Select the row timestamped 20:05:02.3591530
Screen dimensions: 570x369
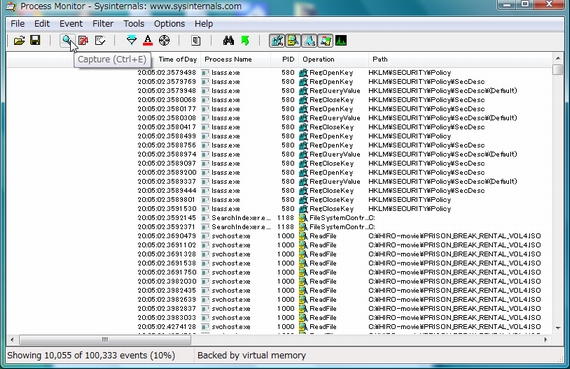tap(279, 209)
